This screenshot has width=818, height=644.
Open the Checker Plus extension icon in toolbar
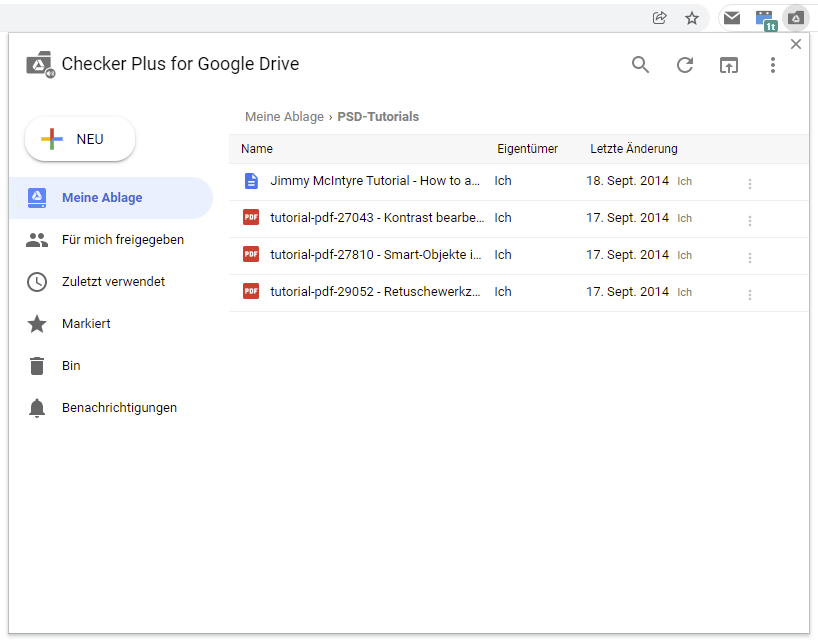coord(797,17)
